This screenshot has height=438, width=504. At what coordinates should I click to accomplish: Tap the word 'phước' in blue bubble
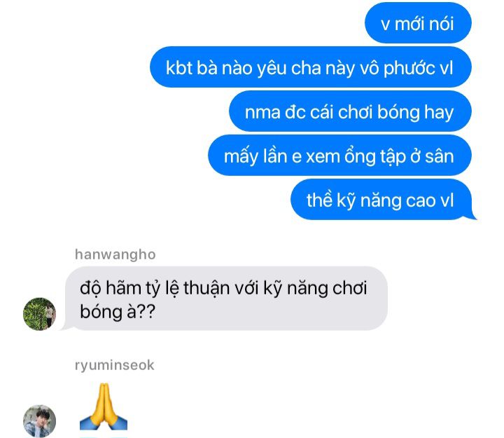409,69
